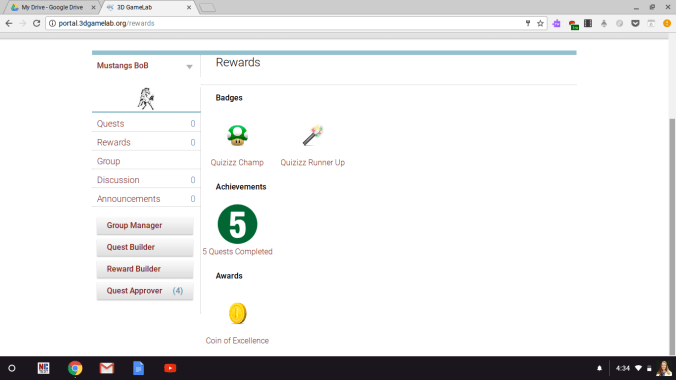
Task: Go forward in browser history
Action: [x=23, y=23]
